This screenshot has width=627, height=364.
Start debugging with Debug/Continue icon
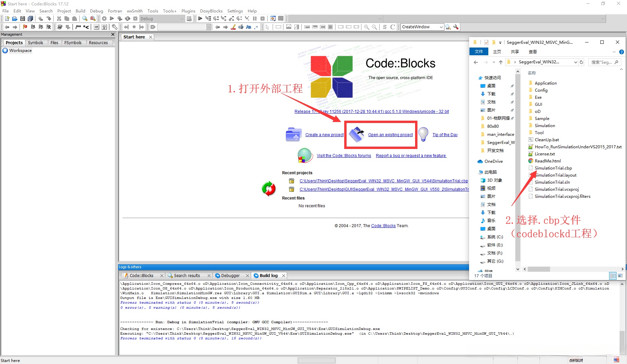point(200,19)
